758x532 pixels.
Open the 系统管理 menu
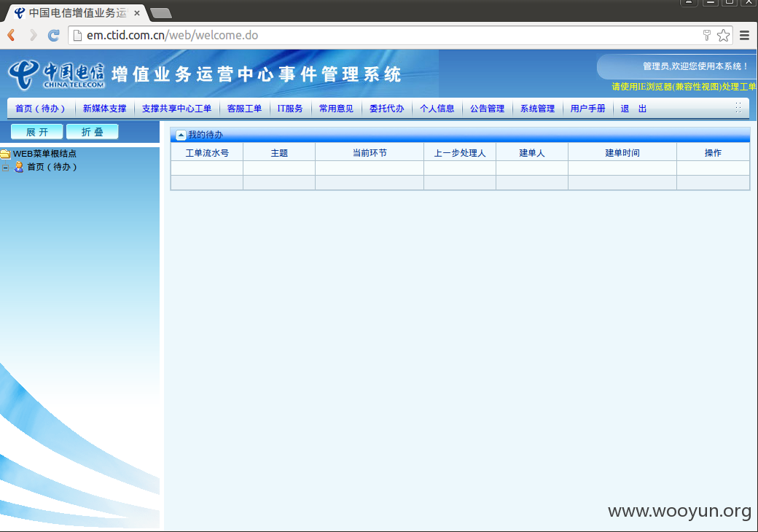coord(538,109)
